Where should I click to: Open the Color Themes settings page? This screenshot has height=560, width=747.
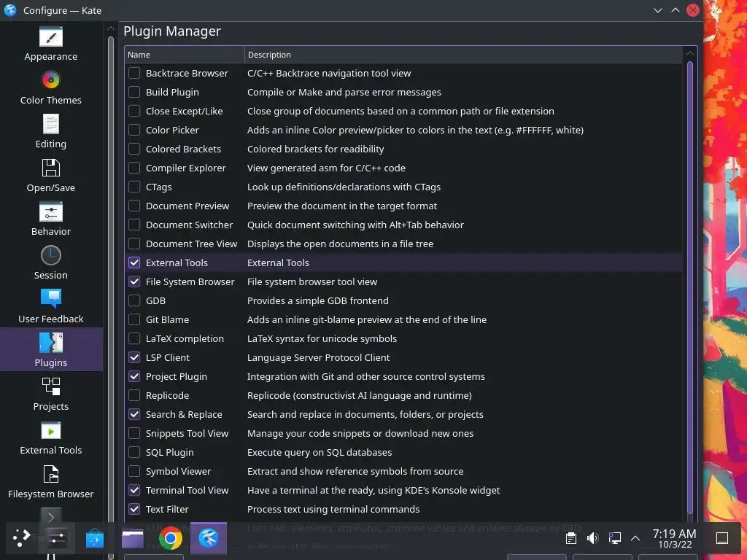coord(51,88)
